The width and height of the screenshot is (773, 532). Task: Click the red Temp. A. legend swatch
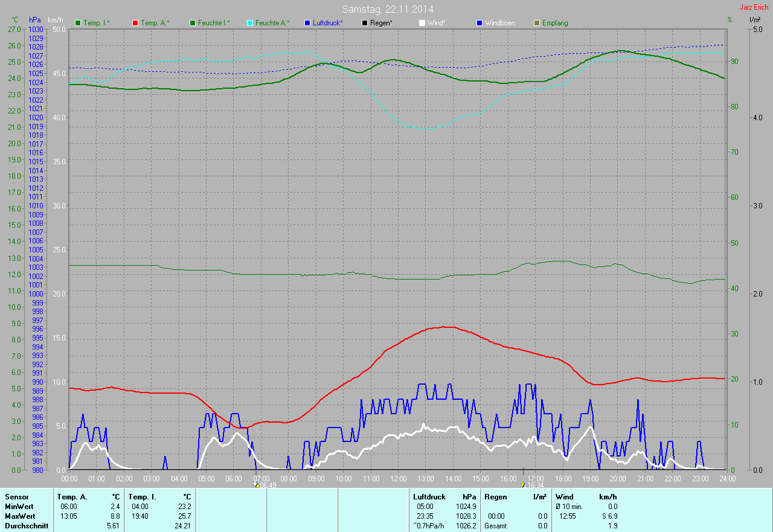tap(135, 23)
